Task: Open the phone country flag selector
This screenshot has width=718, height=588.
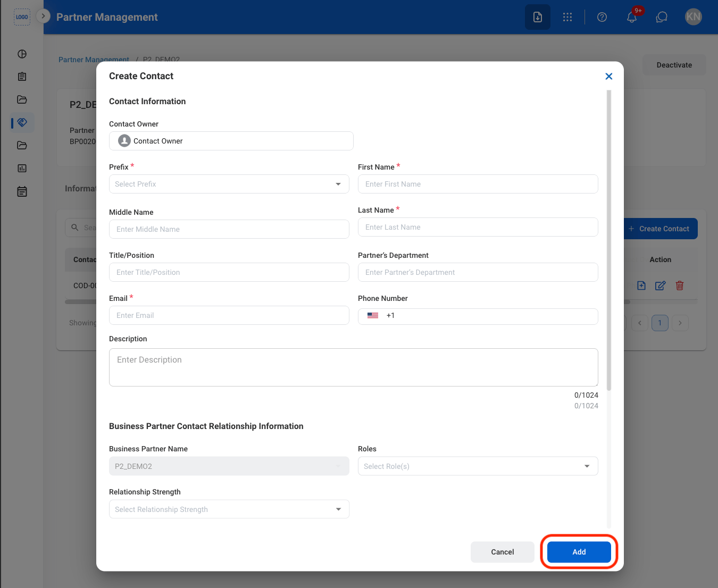Action: coord(373,315)
